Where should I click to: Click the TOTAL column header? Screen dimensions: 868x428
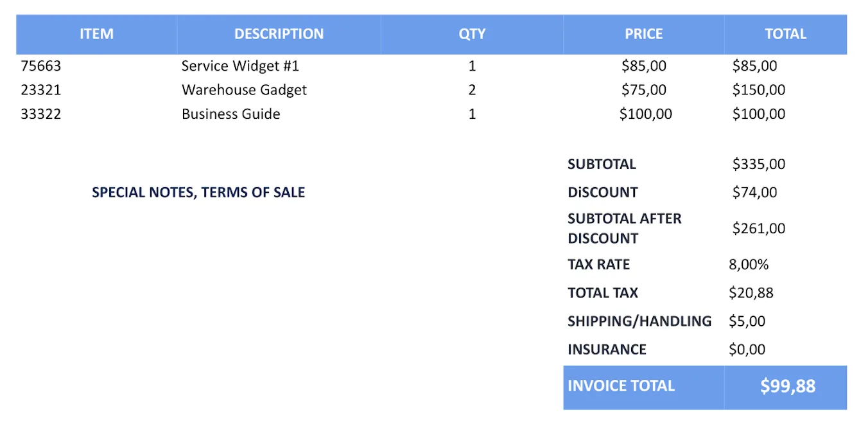click(x=785, y=34)
